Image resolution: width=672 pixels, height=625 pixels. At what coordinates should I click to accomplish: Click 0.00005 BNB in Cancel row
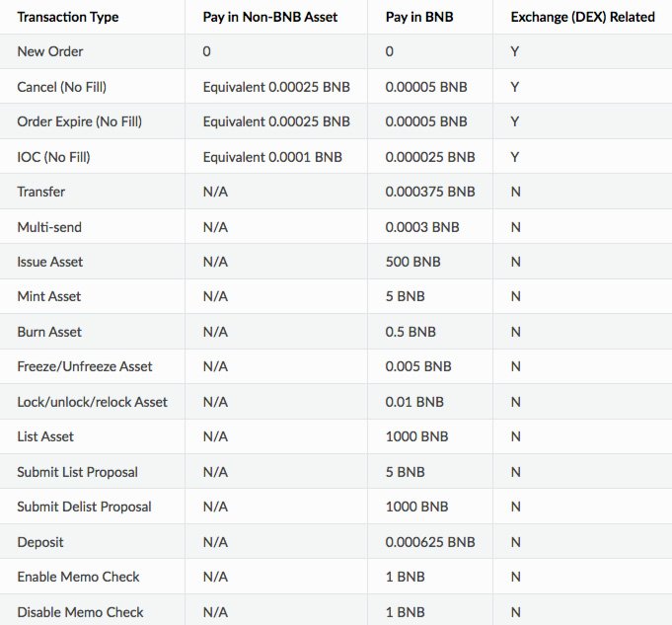pyautogui.click(x=426, y=87)
